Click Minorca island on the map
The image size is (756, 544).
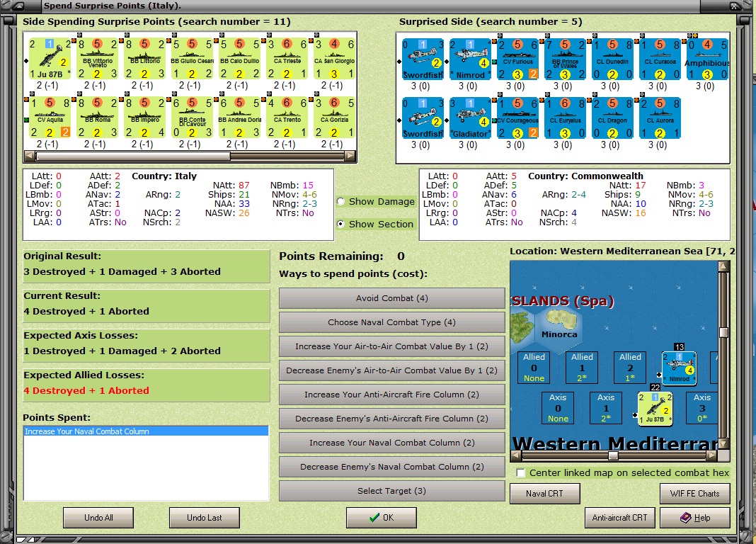tap(561, 321)
